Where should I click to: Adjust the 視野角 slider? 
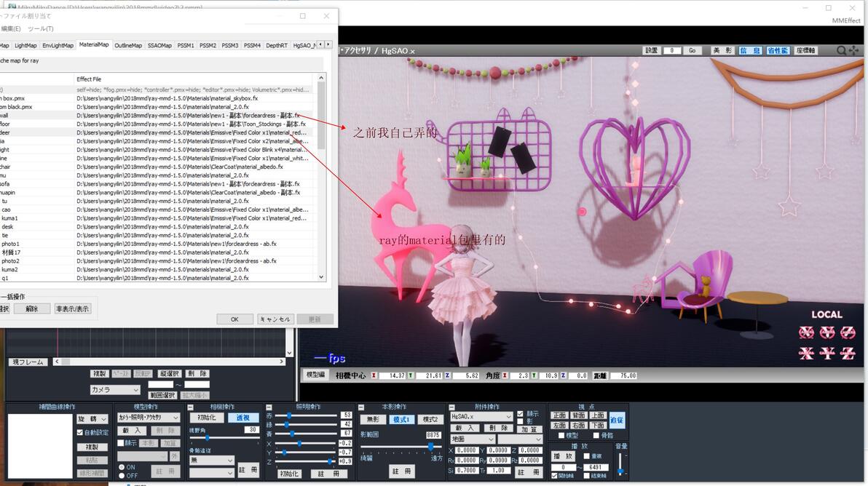coord(207,438)
